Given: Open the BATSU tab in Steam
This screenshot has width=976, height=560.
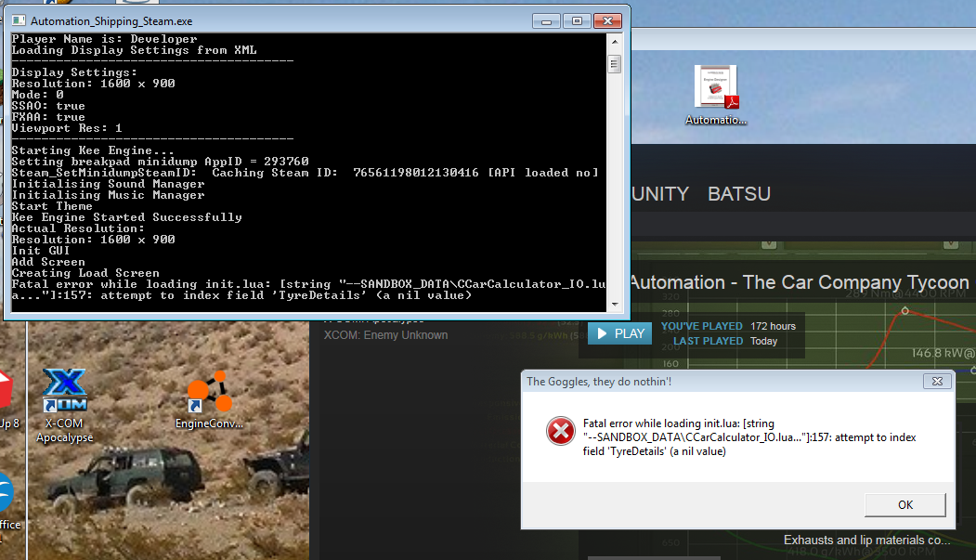Looking at the screenshot, I should (x=739, y=194).
